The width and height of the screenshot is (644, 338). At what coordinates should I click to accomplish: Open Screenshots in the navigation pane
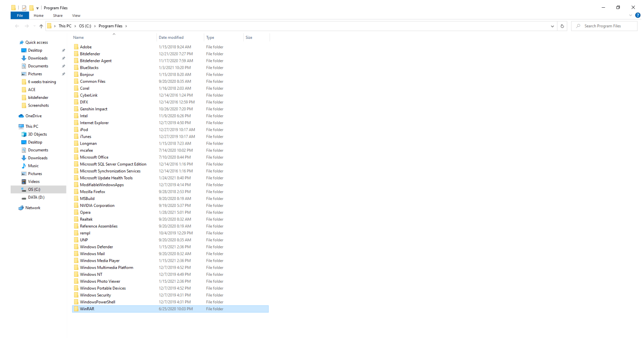[x=38, y=105]
